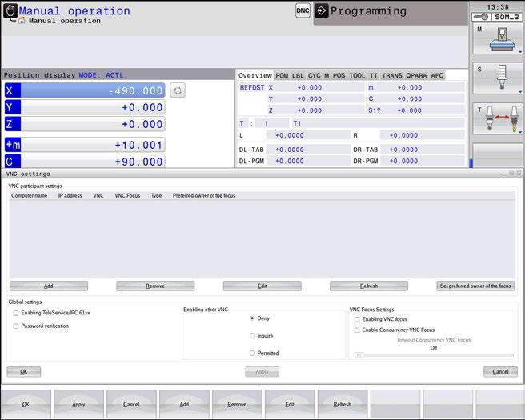This screenshot has width=525, height=420.
Task: Open the TT status tab
Action: 373,76
